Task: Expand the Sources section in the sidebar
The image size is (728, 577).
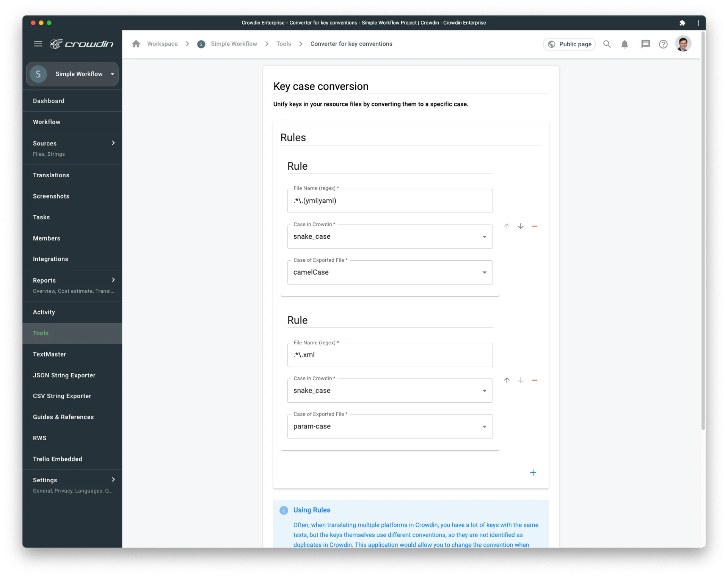Action: pos(113,143)
